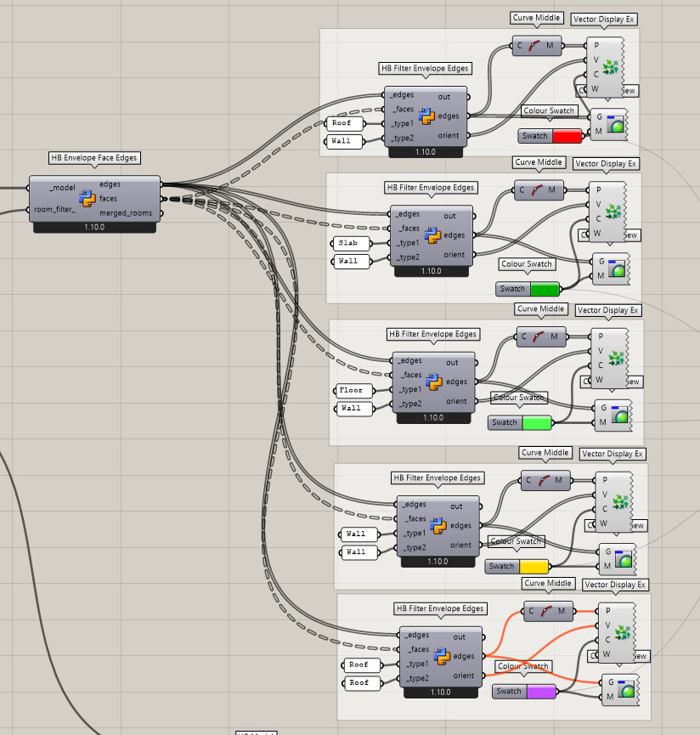Screen dimensions: 700x735
Task: Click the Swatch name next to the purple colour
Action: click(509, 692)
